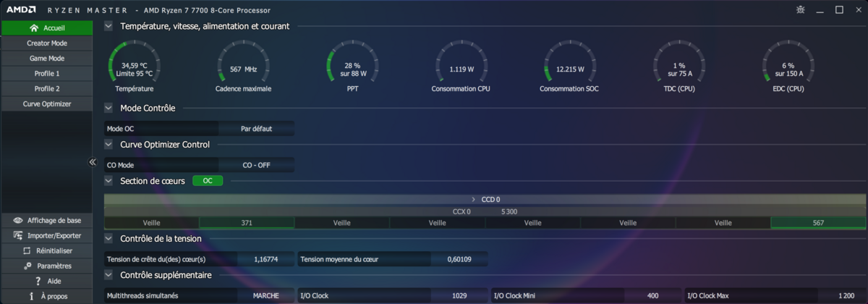The width and height of the screenshot is (868, 304).
Task: Expand the CCD 0 chevron
Action: (x=474, y=199)
